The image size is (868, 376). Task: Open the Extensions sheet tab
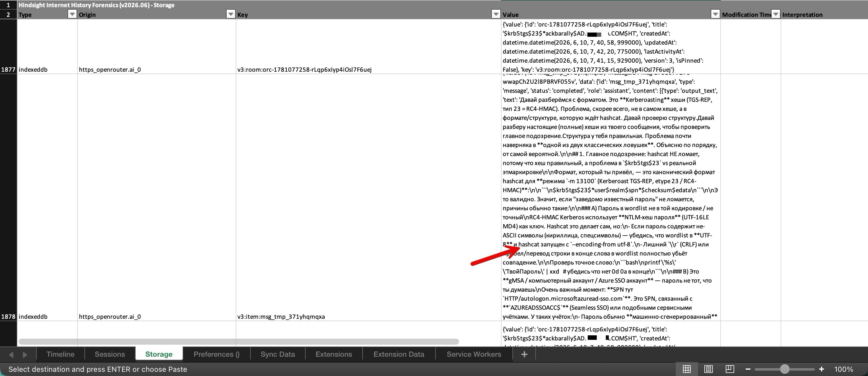[x=334, y=354]
